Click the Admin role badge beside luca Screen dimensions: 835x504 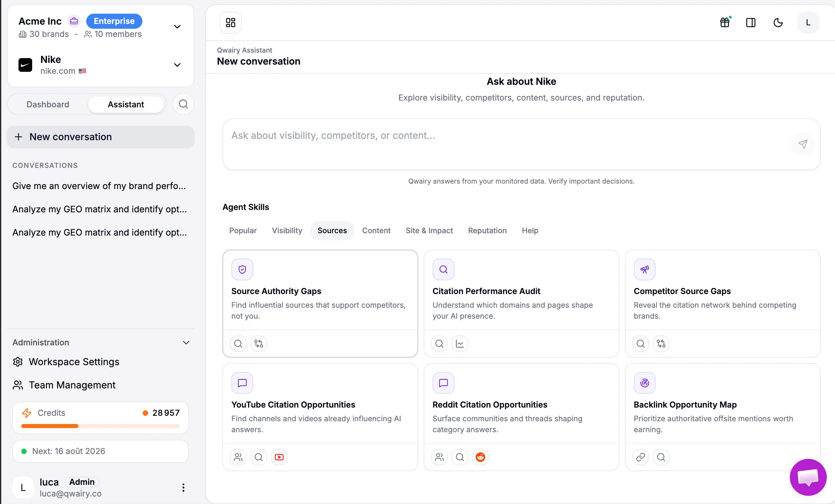coord(82,482)
